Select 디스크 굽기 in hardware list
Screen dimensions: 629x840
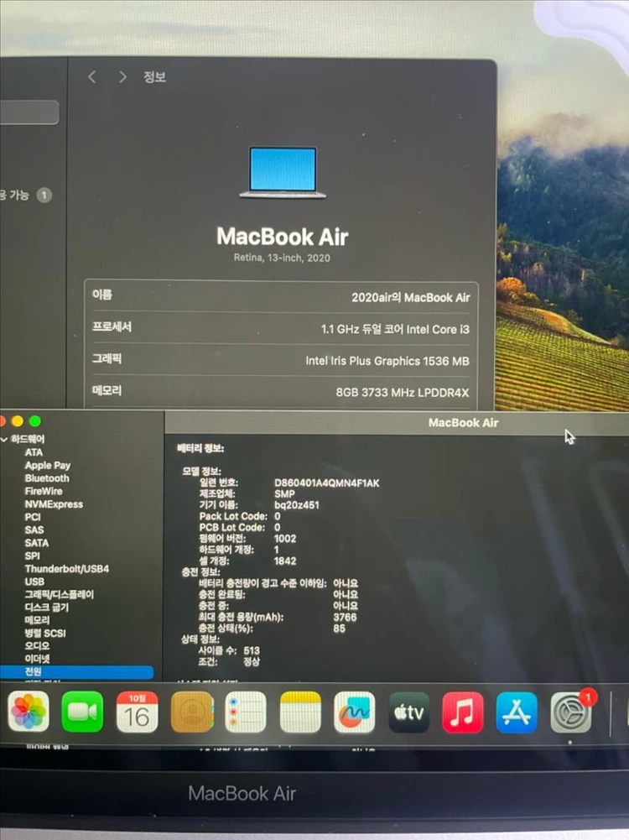[47, 607]
